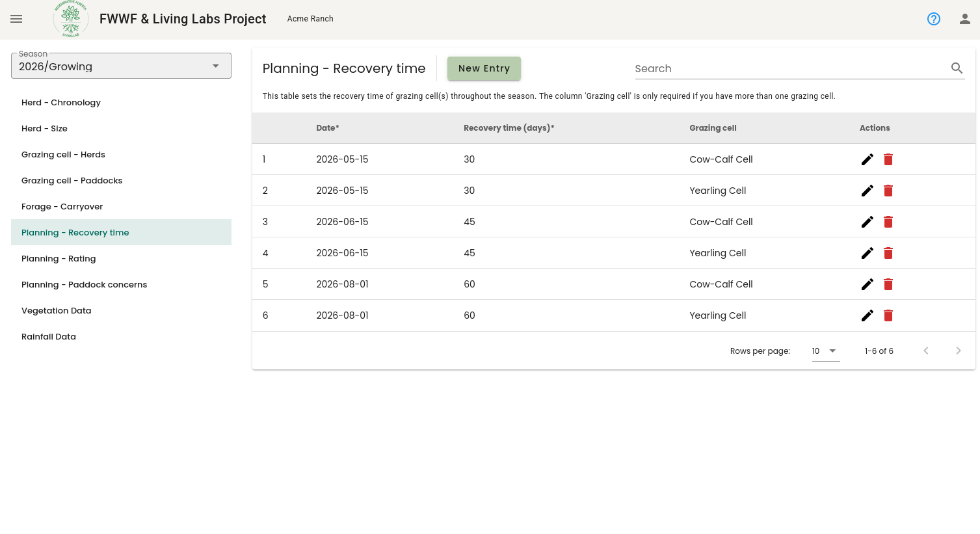980x534 pixels.
Task: Open the user account icon
Action: click(965, 19)
